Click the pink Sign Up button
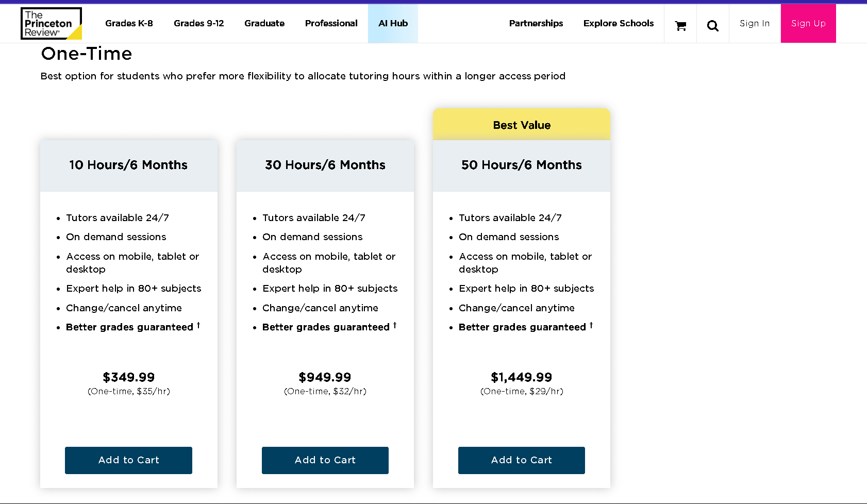Screen dimensions: 867x504 click(808, 23)
